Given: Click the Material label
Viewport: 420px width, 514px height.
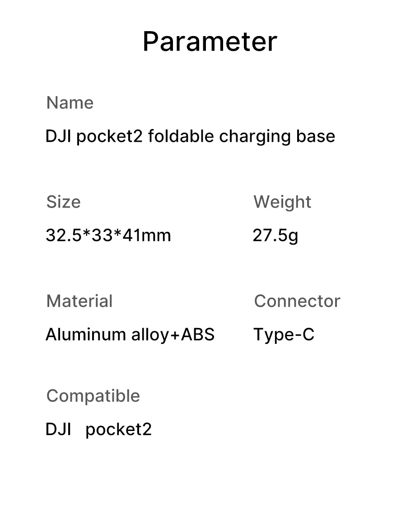Looking at the screenshot, I should coord(79,301).
